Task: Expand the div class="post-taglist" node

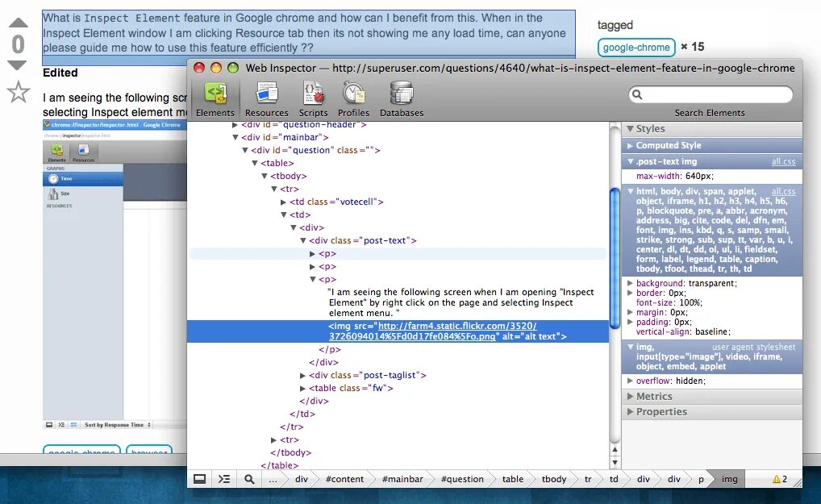Action: coord(302,375)
